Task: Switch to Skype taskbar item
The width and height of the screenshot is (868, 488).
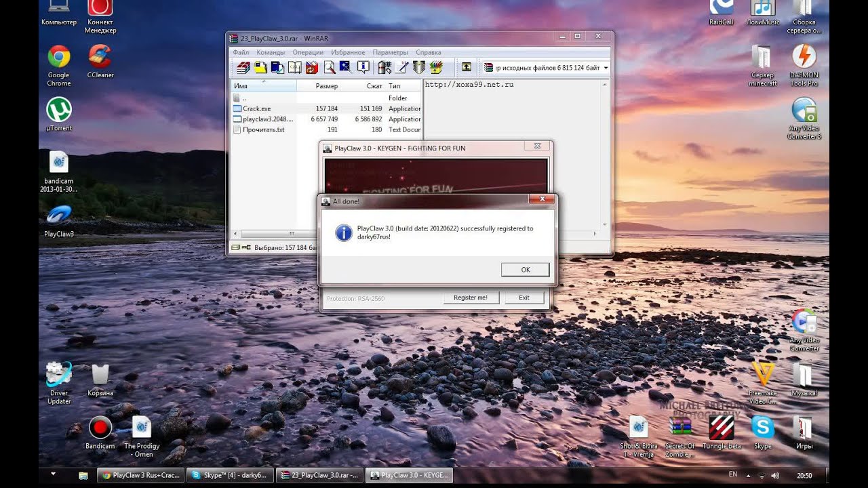Action: point(231,476)
